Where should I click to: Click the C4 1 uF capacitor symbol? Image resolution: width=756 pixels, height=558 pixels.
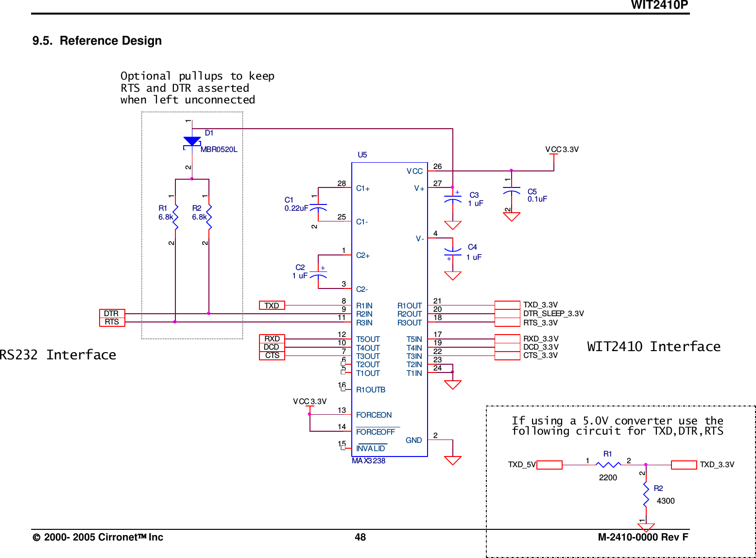click(453, 252)
